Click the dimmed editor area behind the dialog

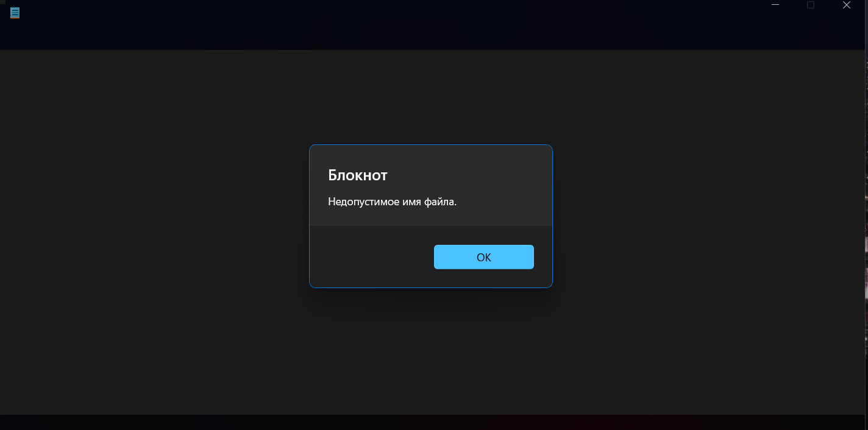pos(152,231)
